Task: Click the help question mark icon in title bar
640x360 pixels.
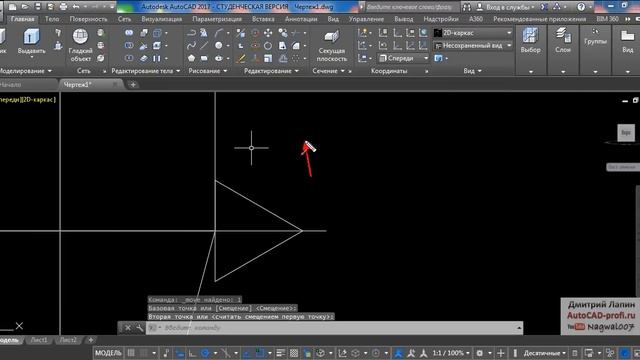Action: point(581,7)
